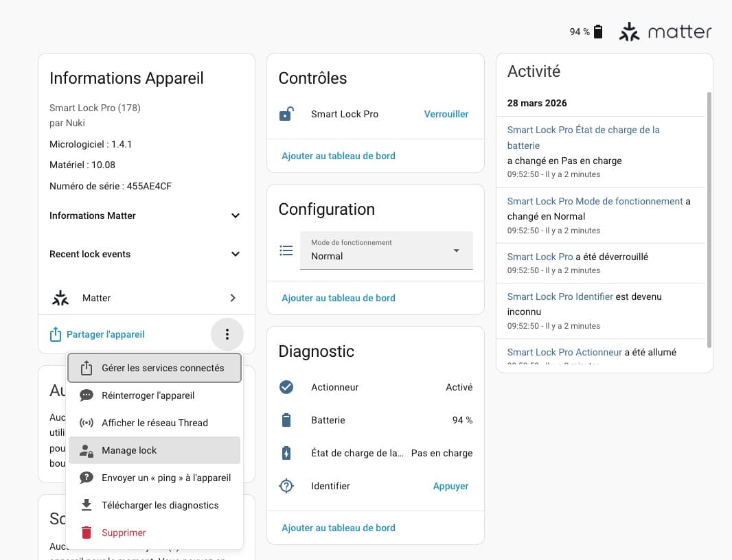Click the Matter logo in header

665,32
